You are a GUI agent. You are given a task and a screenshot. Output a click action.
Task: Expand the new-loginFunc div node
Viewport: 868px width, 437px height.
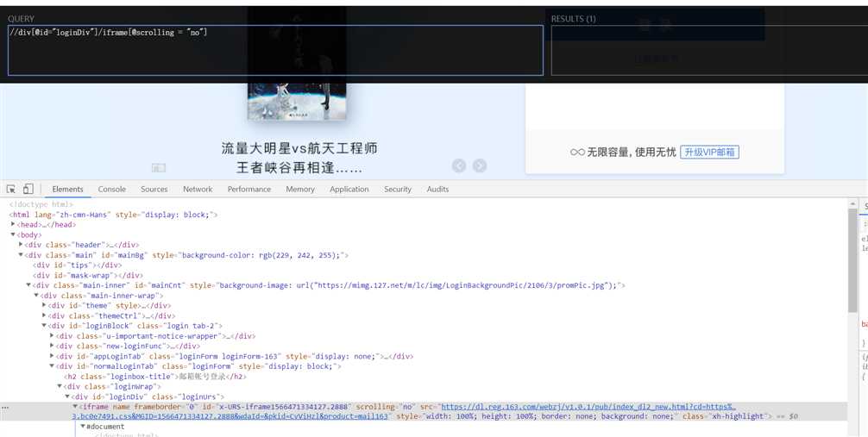(52, 346)
